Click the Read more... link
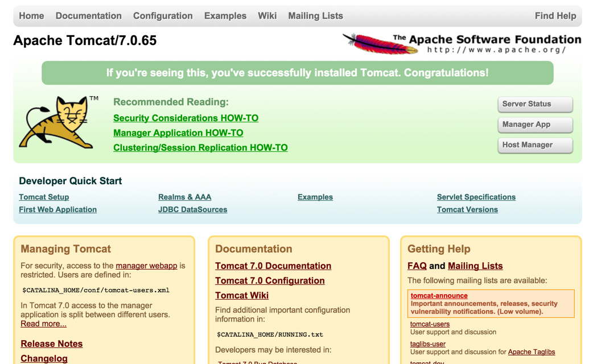Image resolution: width=597 pixels, height=364 pixels. 43,324
